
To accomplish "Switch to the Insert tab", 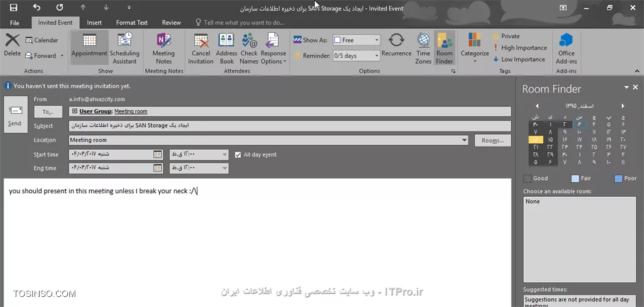I will [94, 23].
